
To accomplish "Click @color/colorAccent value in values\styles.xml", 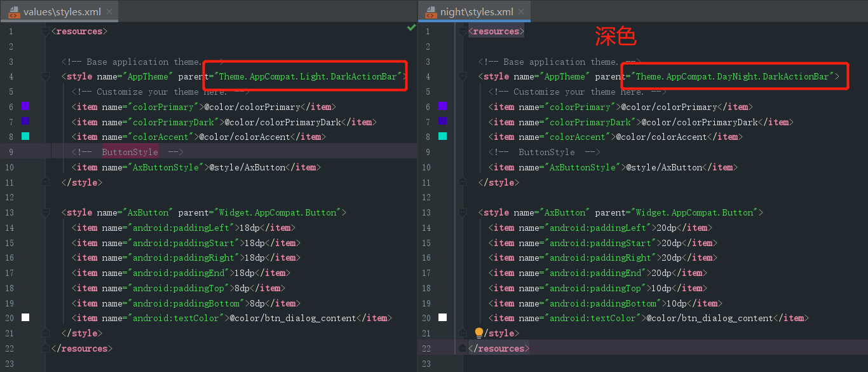I will click(x=245, y=137).
